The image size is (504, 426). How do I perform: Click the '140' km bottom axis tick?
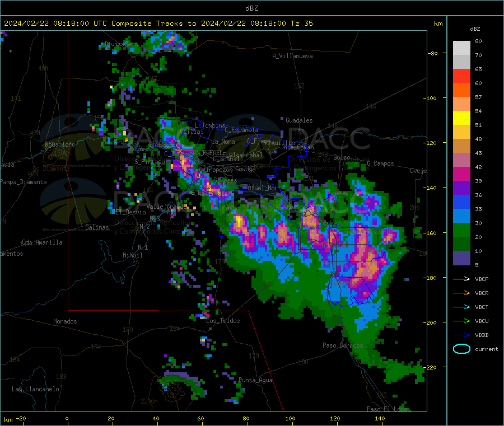click(380, 418)
